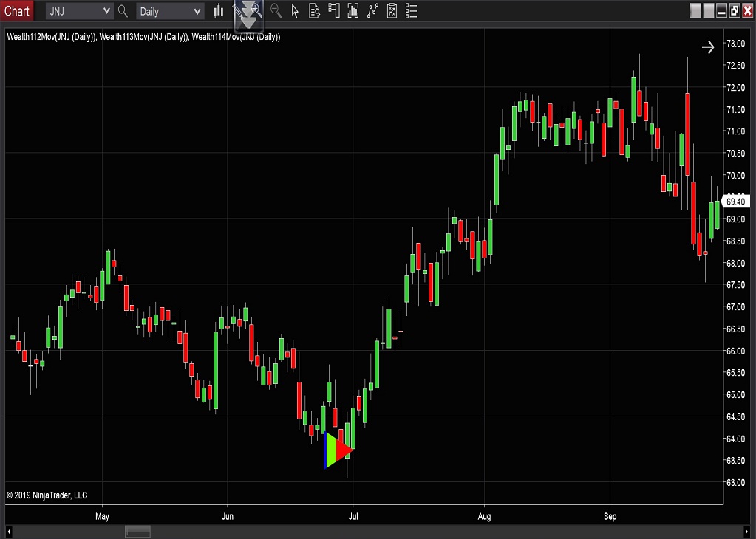Image resolution: width=756 pixels, height=539 pixels.
Task: Click the red triangle signal marker
Action: pos(344,449)
